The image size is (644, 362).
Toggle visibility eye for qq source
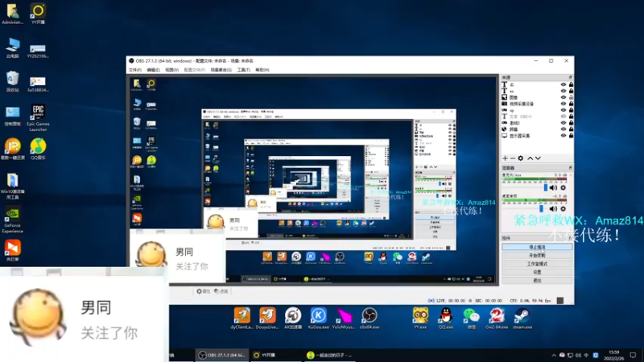point(563,110)
